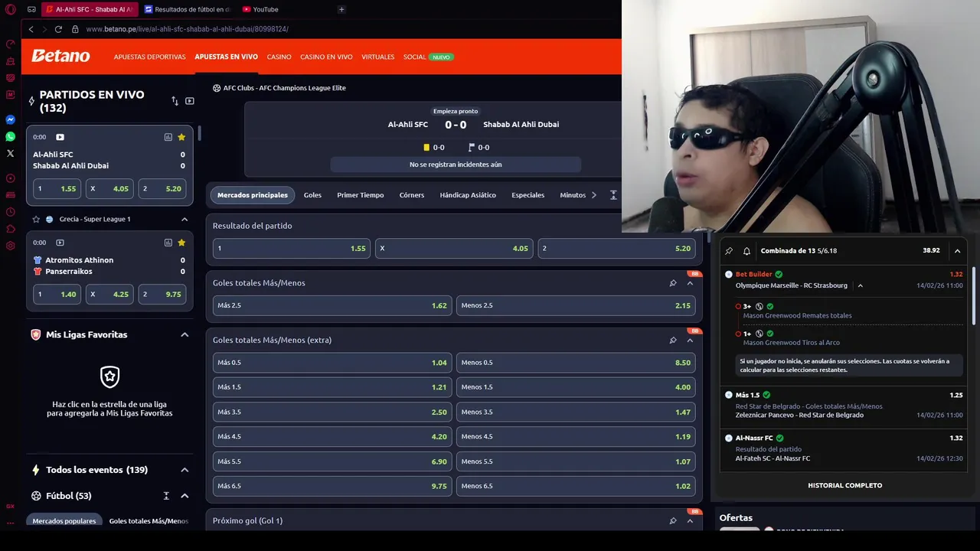980x551 pixels.
Task: Click collapse-all icon next to Fútbol (53)
Action: [x=166, y=496]
